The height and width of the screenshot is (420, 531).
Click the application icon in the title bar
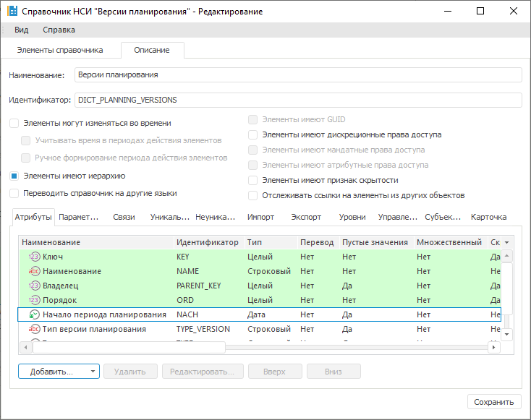11,12
